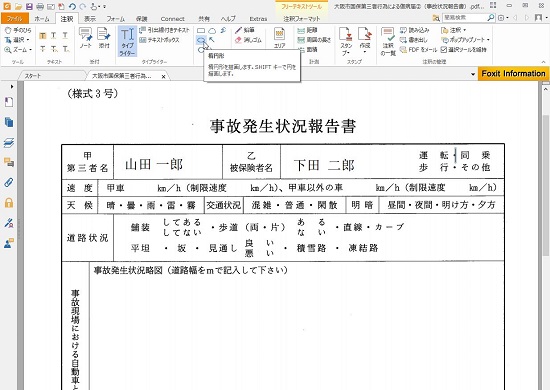The height and width of the screenshot is (390, 550).
Task: Open the Digital Signatures panel in sidebar
Action: pyautogui.click(x=9, y=222)
